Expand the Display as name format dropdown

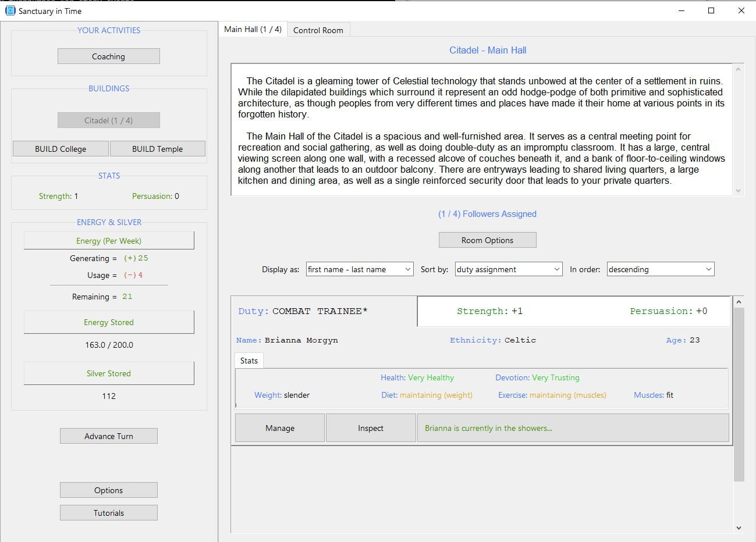360,269
